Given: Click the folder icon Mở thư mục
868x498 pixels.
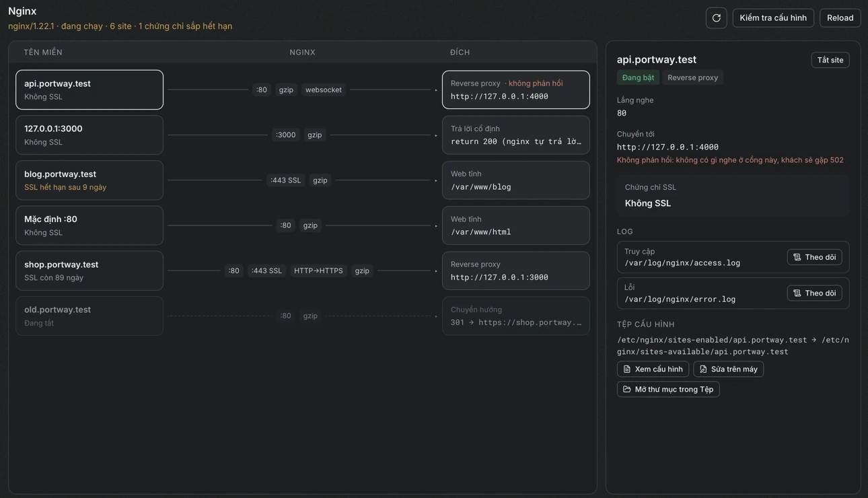Looking at the screenshot, I should (x=627, y=390).
